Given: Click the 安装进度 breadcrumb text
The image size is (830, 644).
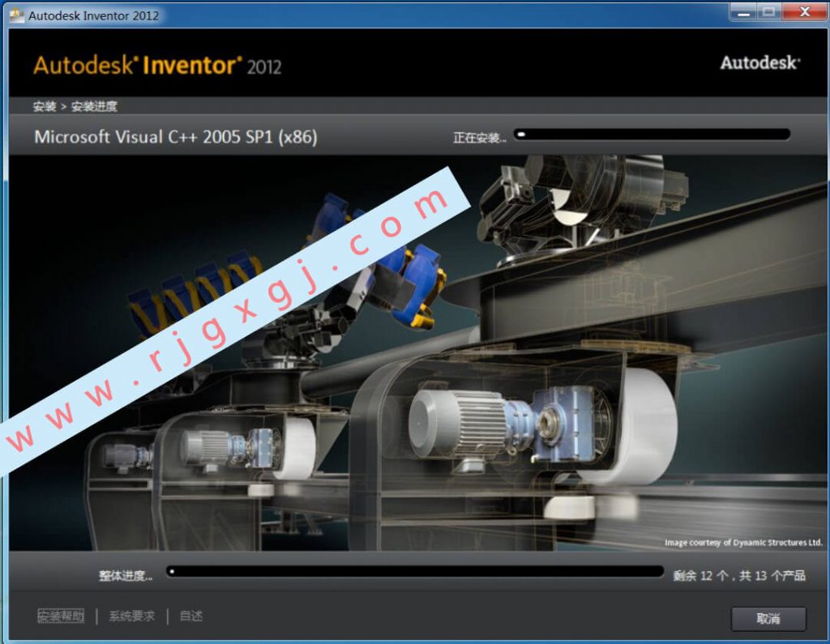Looking at the screenshot, I should (x=94, y=106).
